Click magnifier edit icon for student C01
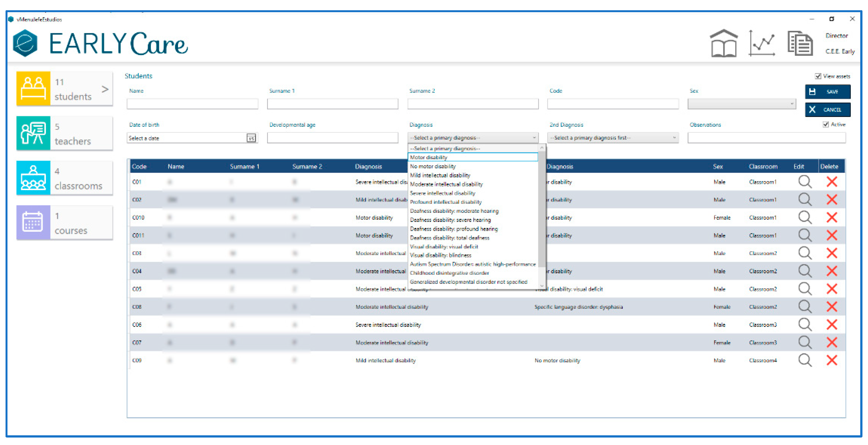The image size is (868, 445). 804,182
